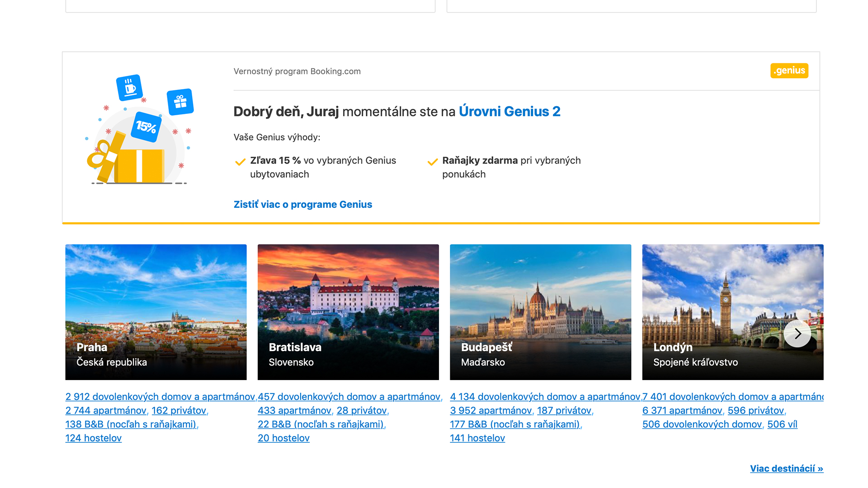
Task: Open 596 privátov link
Action: (x=756, y=411)
